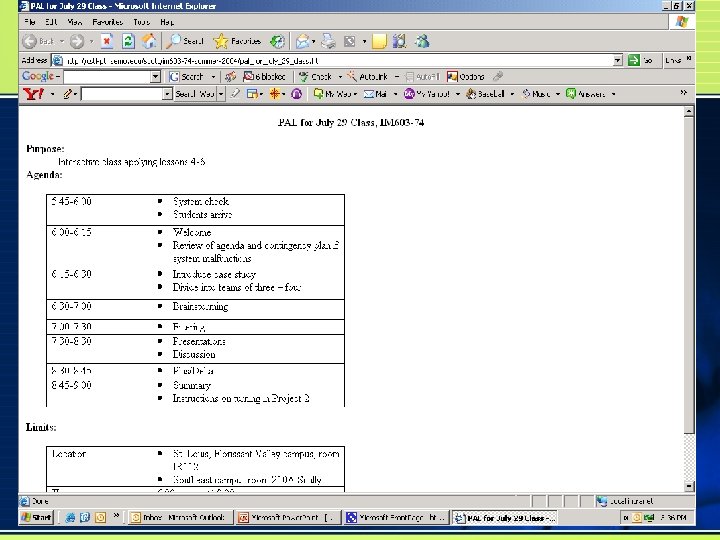Expand the Back button history dropdown arrow
The height and width of the screenshot is (540, 720).
[x=62, y=41]
